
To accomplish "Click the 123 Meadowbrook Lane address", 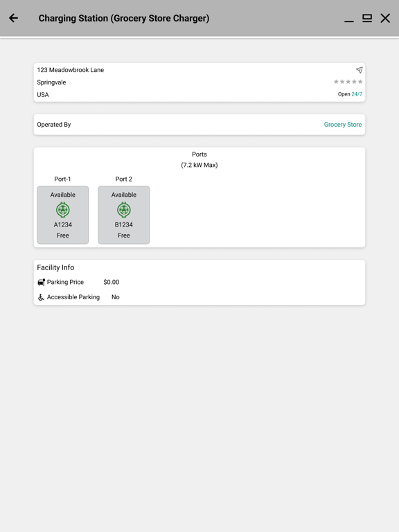I will click(x=71, y=70).
